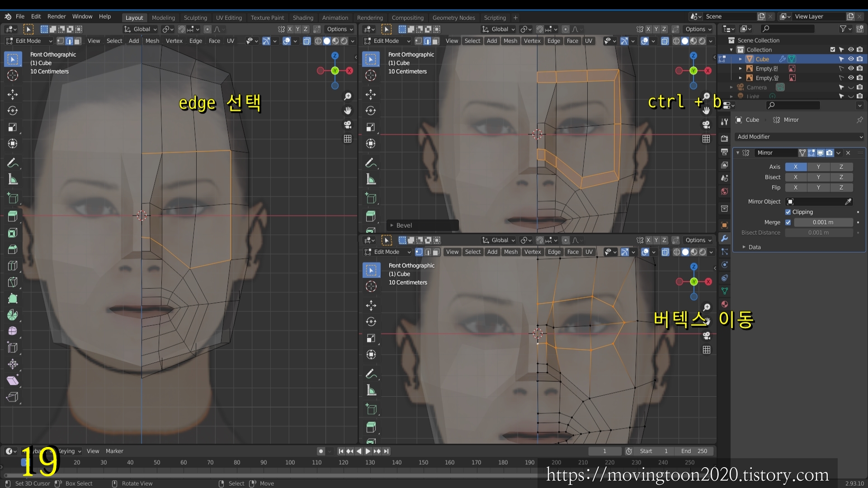Click the Start frame field in timeline
This screenshot has height=488, width=868.
[654, 451]
